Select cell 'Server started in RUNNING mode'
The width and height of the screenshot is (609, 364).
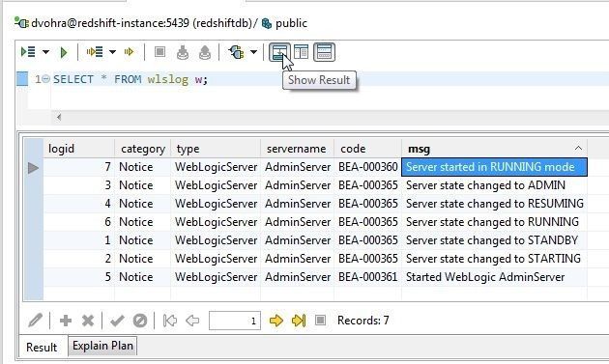coord(494,167)
